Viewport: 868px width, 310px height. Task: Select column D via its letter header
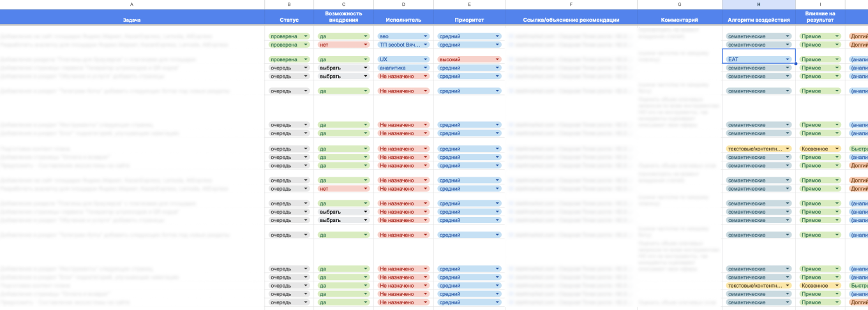click(x=403, y=4)
